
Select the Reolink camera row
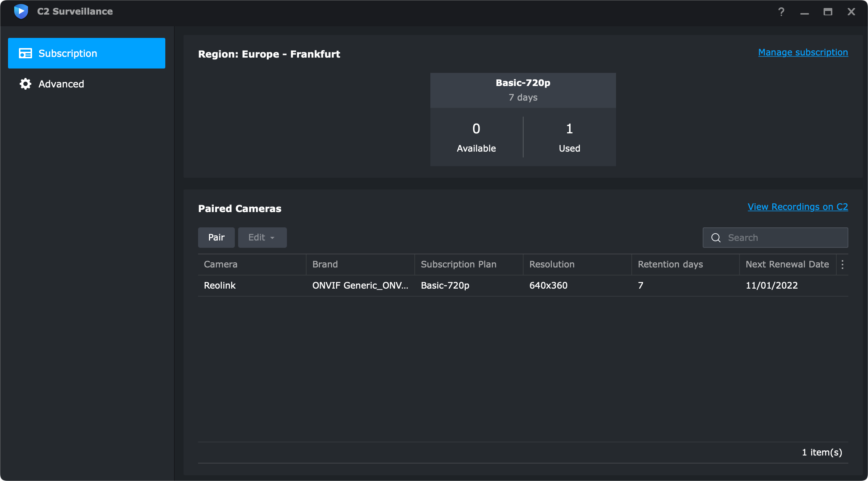point(523,286)
